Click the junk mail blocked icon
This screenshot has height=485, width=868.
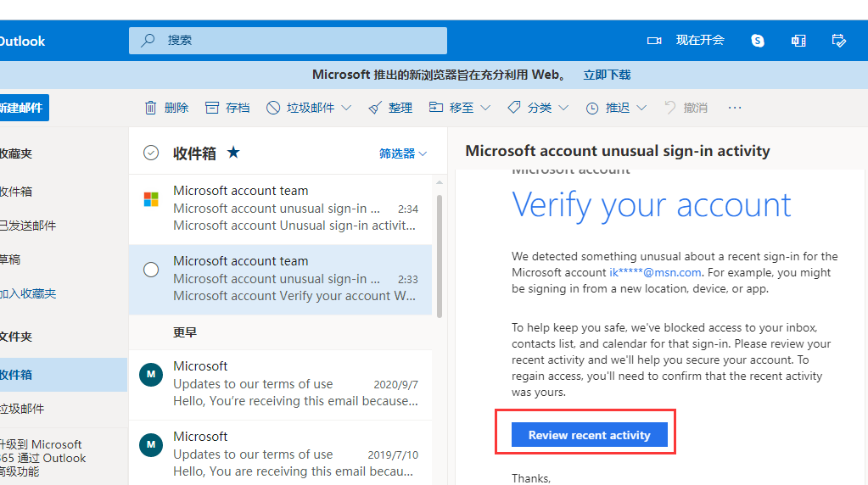coord(273,108)
